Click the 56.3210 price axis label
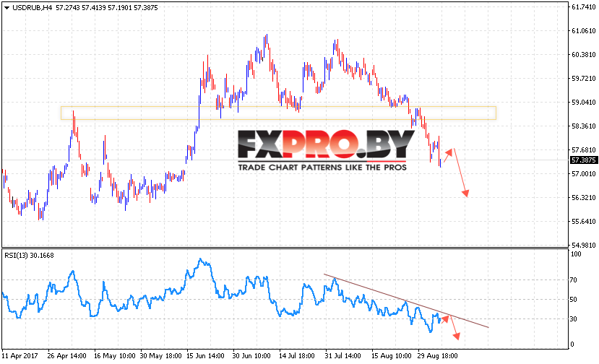This screenshot has height=364, width=599. click(583, 197)
